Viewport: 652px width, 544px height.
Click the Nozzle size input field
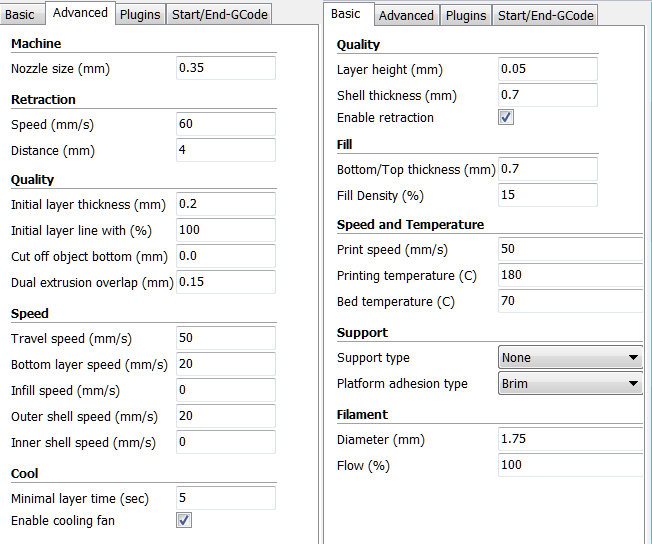[225, 68]
